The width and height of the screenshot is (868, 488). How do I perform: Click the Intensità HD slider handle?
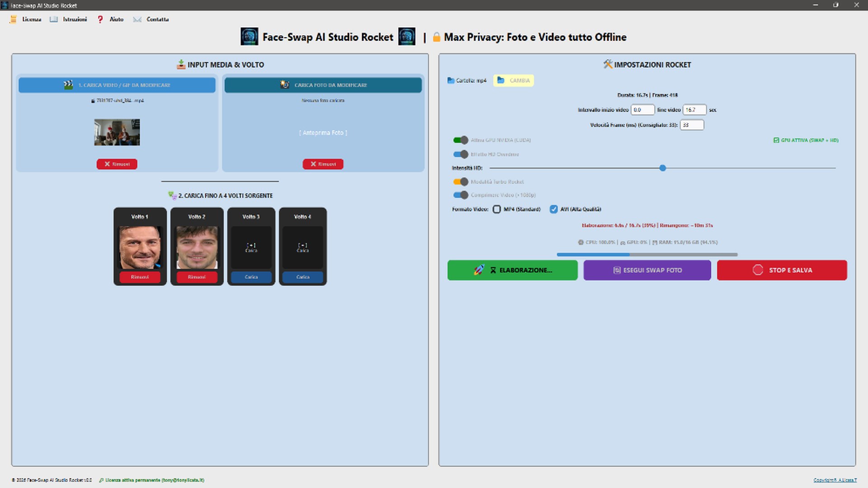[663, 168]
